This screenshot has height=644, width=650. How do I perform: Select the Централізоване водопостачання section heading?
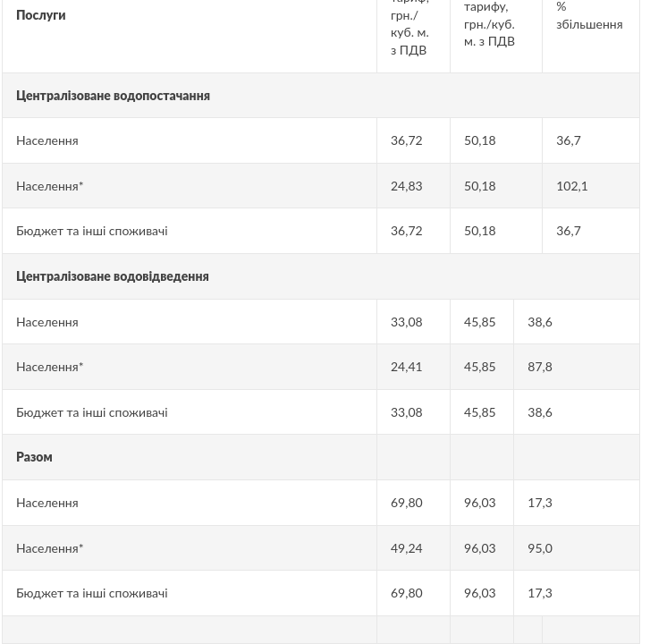pyautogui.click(x=113, y=96)
